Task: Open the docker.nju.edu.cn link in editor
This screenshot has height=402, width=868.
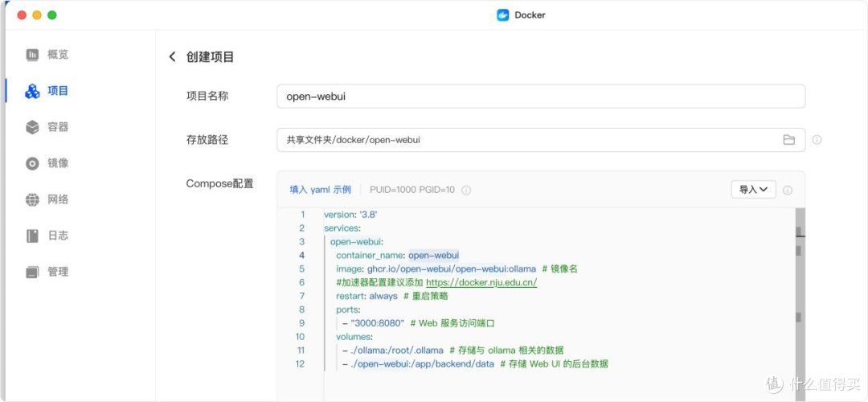Action: (x=481, y=282)
